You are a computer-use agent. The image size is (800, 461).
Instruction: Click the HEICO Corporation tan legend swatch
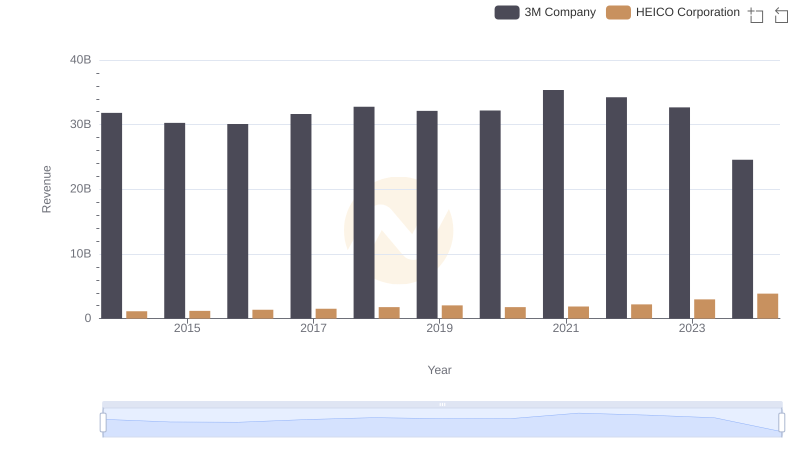point(618,12)
